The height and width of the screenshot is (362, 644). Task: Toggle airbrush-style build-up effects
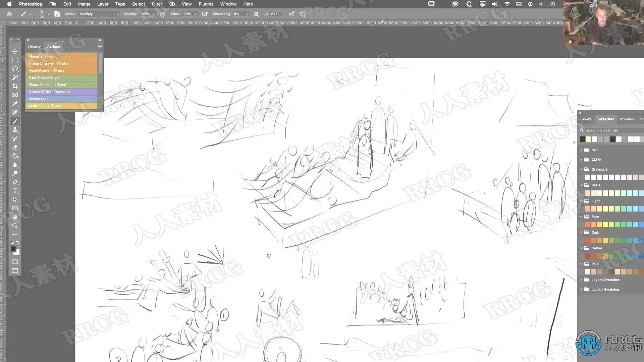[205, 14]
